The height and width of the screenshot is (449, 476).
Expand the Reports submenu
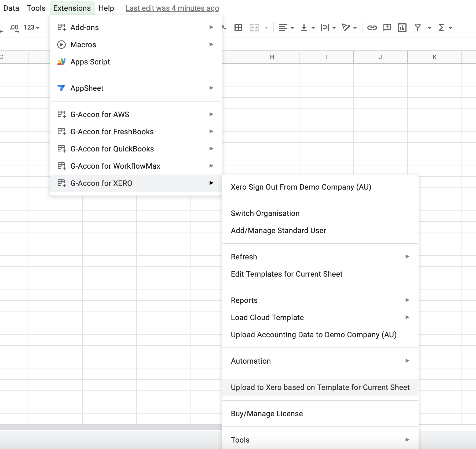click(320, 300)
